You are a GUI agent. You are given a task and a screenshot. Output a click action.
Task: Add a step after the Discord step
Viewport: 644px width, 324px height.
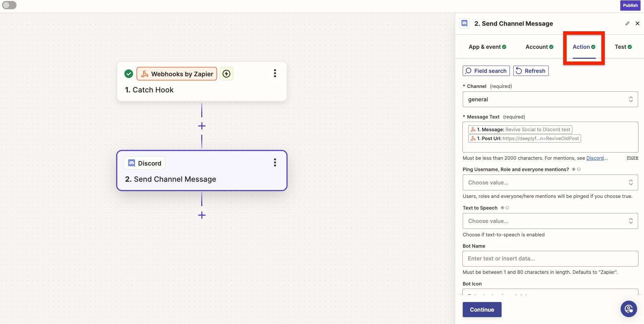point(202,215)
